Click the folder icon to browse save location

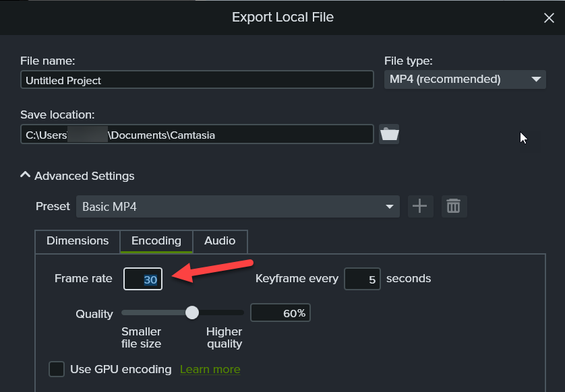tap(389, 134)
